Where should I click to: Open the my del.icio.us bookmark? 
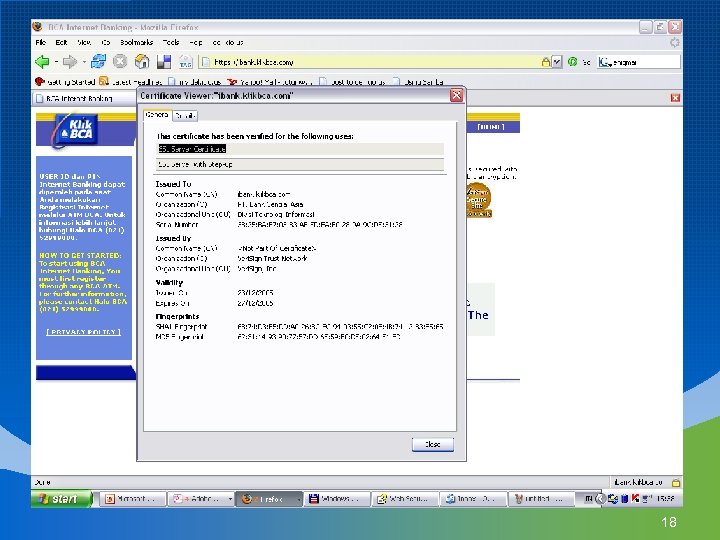tap(195, 82)
